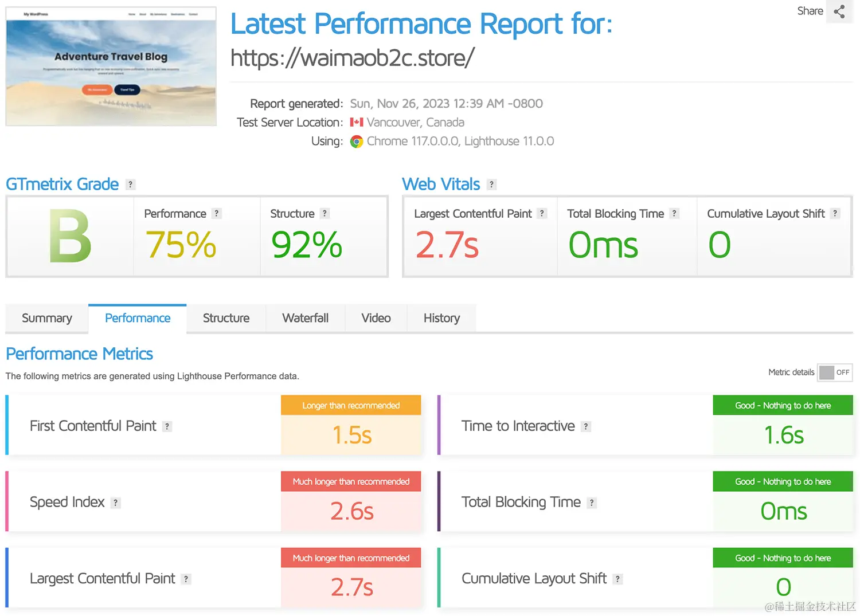Click the Speed Index 2.6s value
860x616 pixels.
352,511
